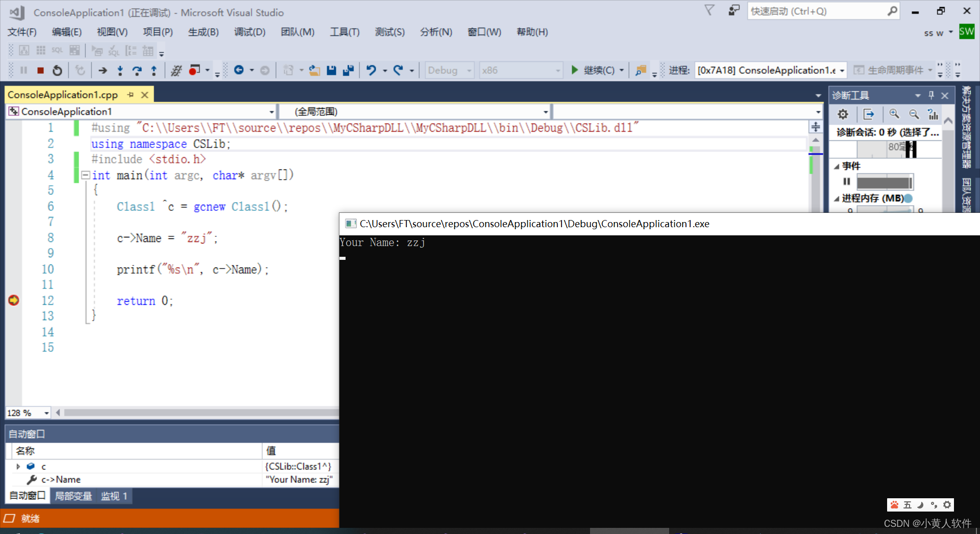Pause execution with Break All icon

pos(23,70)
